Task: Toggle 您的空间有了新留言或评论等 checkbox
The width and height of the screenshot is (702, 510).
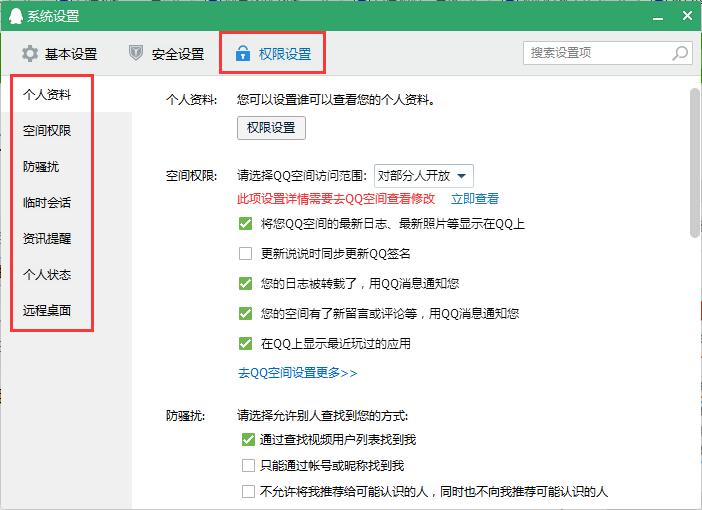Action: 245,313
